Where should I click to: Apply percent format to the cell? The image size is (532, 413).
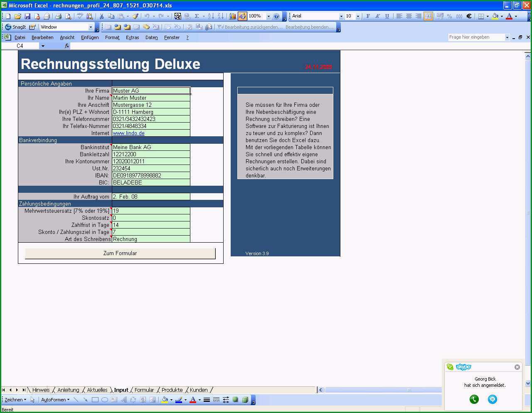pyautogui.click(x=449, y=16)
